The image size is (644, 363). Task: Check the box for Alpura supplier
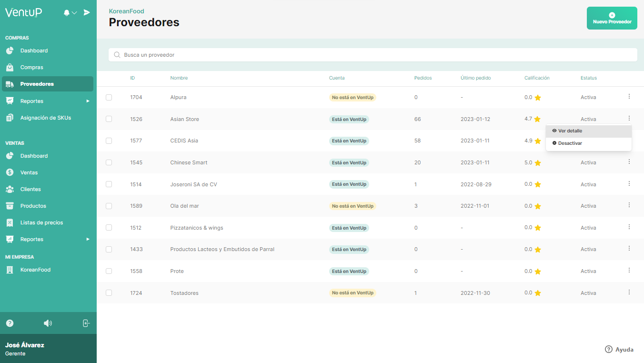pyautogui.click(x=109, y=97)
